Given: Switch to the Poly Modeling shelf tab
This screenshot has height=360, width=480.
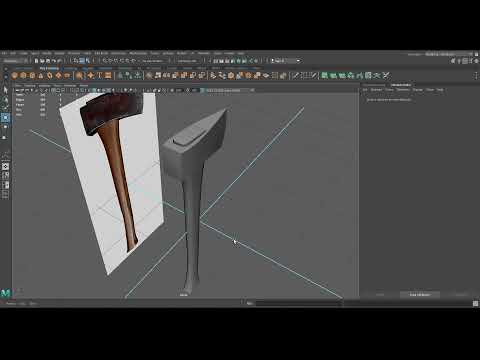Looking at the screenshot, I should pos(49,68).
